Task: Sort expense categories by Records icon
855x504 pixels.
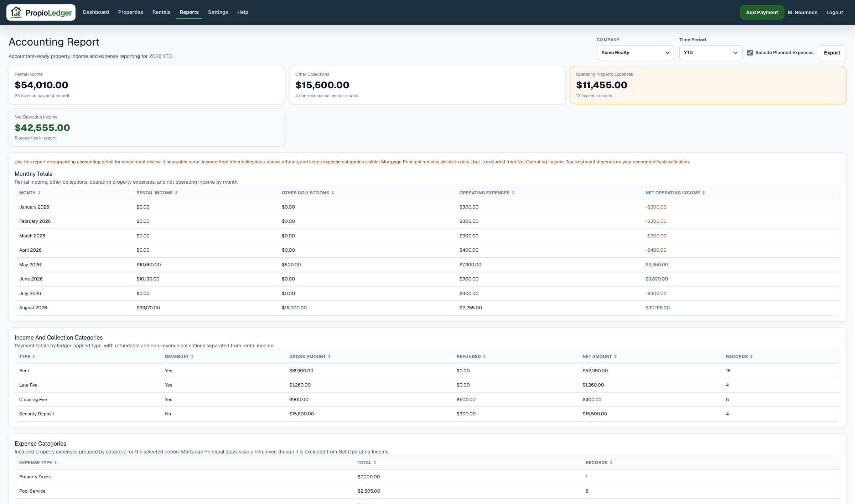Action: tap(611, 463)
